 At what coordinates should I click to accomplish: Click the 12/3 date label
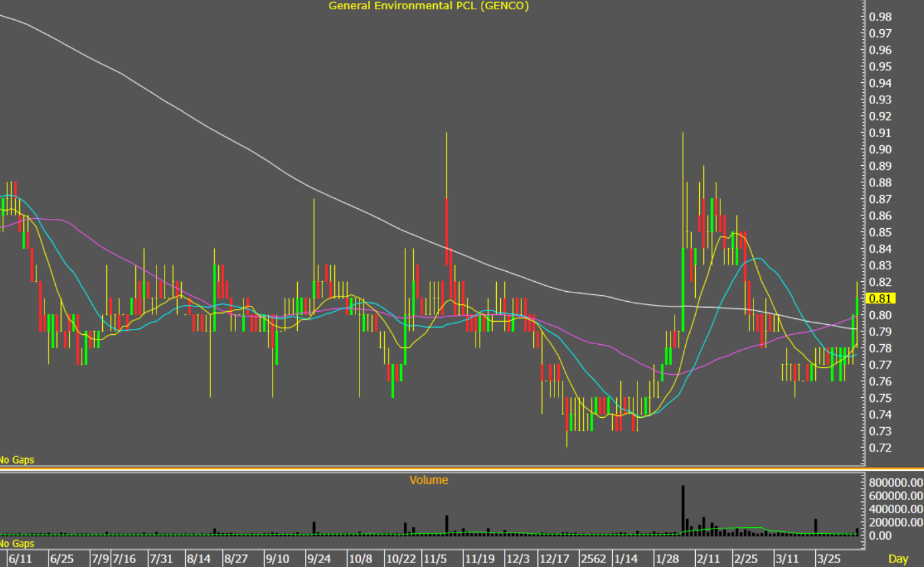coord(517,558)
